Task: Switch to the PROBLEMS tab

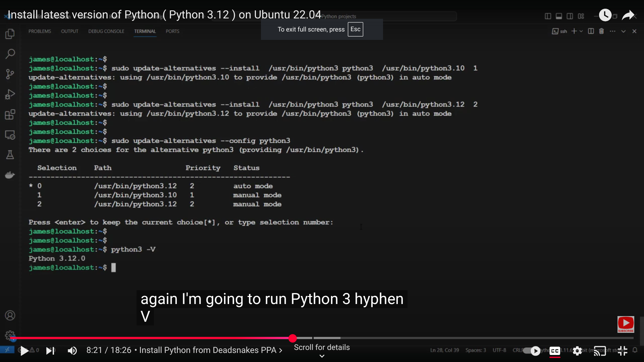Action: tap(40, 31)
